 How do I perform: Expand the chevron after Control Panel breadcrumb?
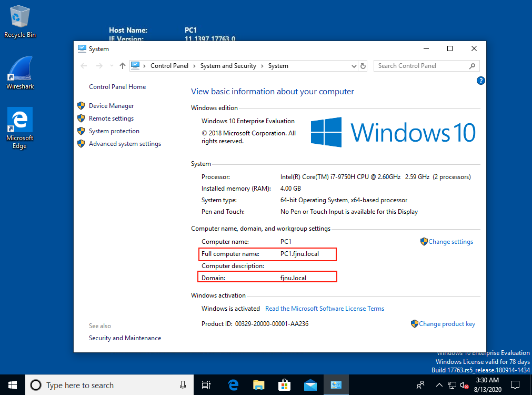(x=194, y=66)
